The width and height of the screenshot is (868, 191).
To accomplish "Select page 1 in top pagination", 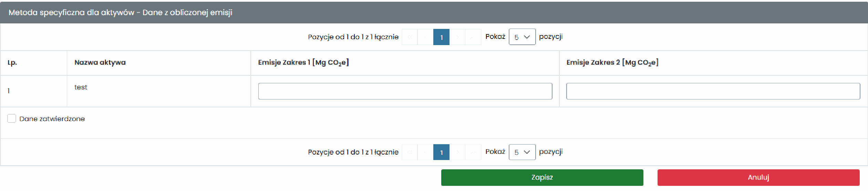I will (x=441, y=37).
